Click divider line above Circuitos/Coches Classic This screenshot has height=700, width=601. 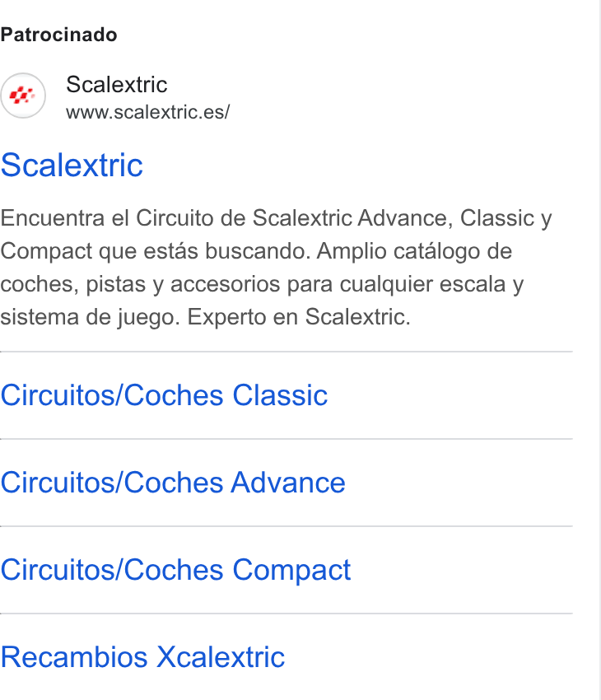[286, 352]
